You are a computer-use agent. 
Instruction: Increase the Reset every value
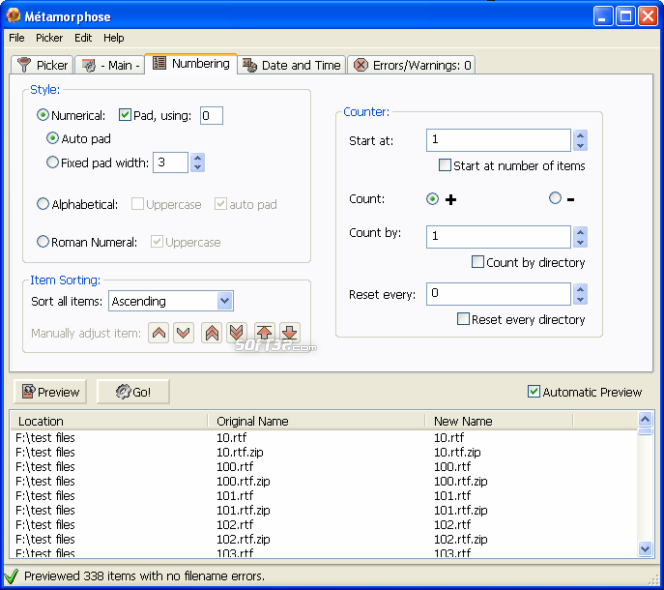580,289
